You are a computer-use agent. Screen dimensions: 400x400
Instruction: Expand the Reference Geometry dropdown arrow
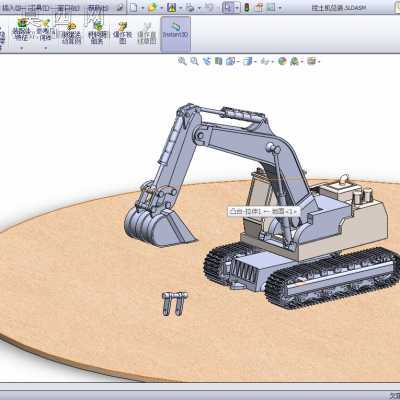click(x=45, y=48)
